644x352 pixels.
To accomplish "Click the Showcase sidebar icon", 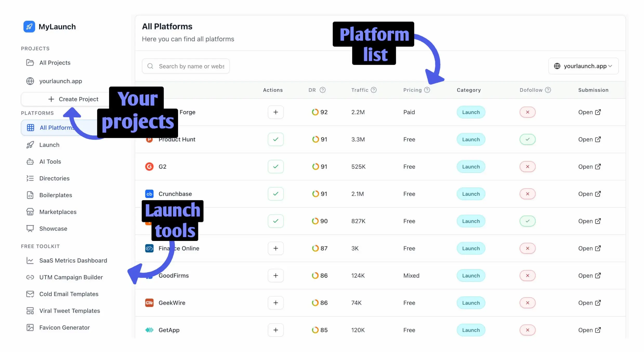I will [x=30, y=228].
